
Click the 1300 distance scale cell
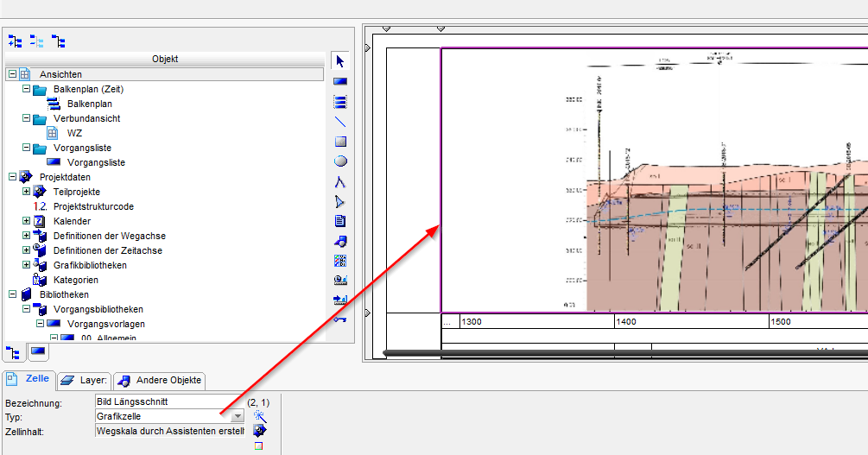click(x=537, y=321)
